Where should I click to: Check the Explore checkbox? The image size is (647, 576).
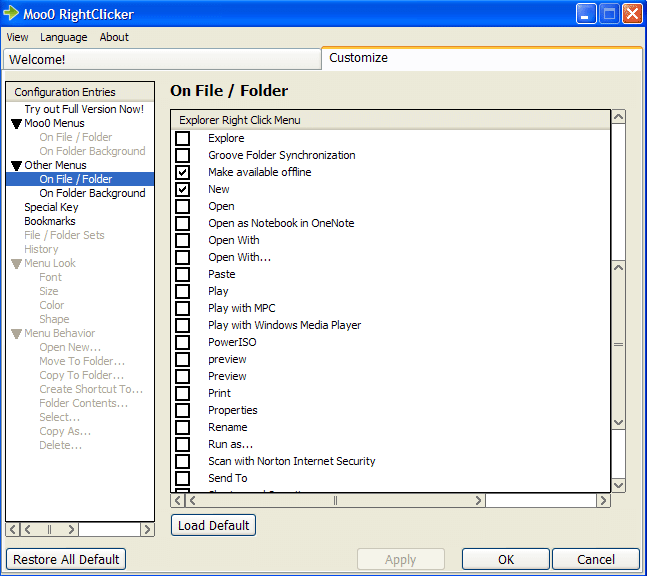point(183,138)
